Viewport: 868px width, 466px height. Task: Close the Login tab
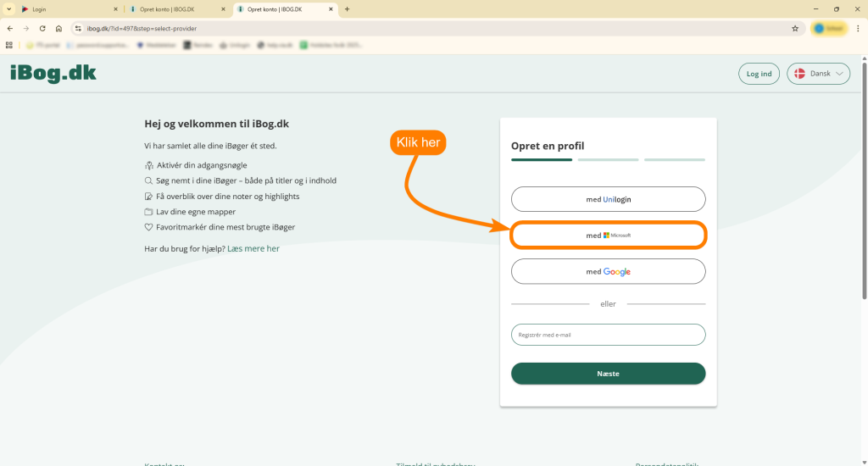tap(115, 8)
